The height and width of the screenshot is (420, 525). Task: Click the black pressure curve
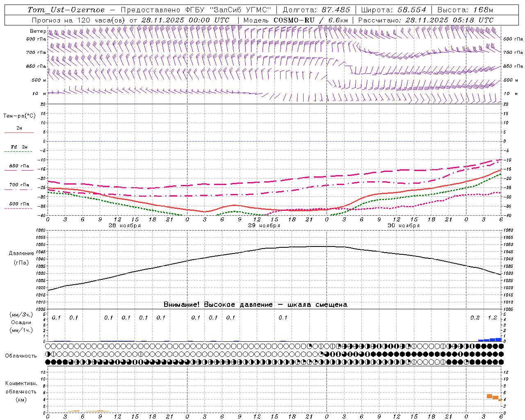tap(275, 248)
